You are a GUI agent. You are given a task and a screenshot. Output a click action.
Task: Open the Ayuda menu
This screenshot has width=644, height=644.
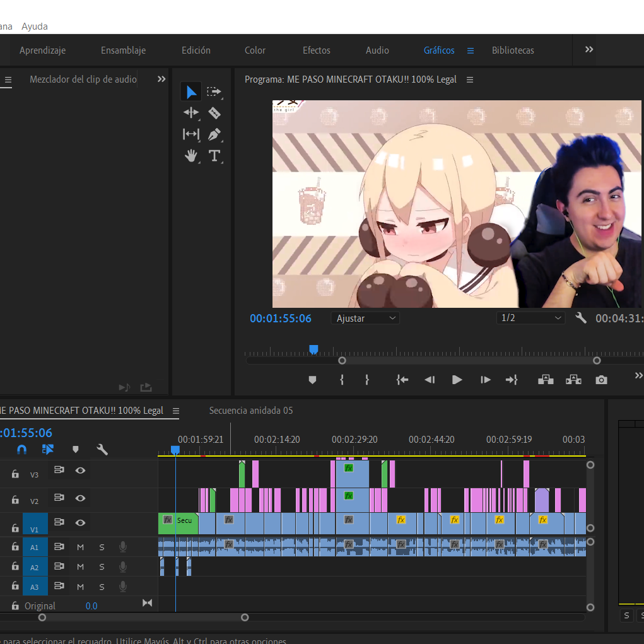(35, 26)
